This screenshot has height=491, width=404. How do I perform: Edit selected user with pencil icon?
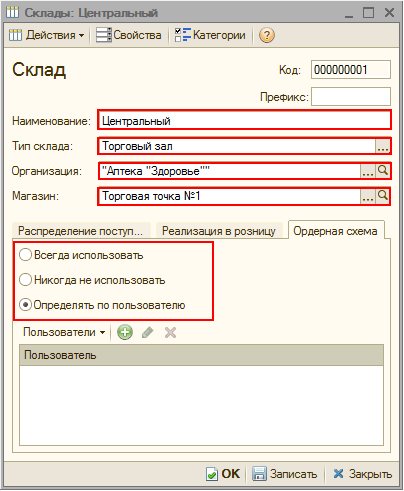click(x=148, y=332)
